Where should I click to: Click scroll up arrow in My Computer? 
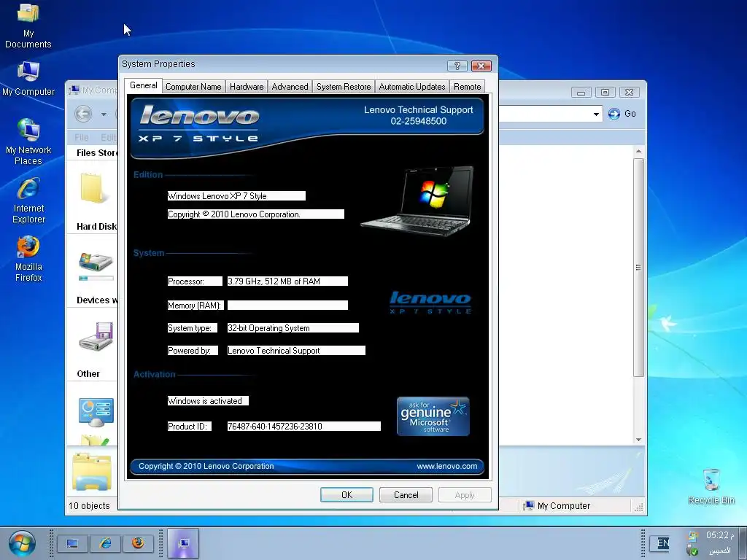[x=638, y=152]
